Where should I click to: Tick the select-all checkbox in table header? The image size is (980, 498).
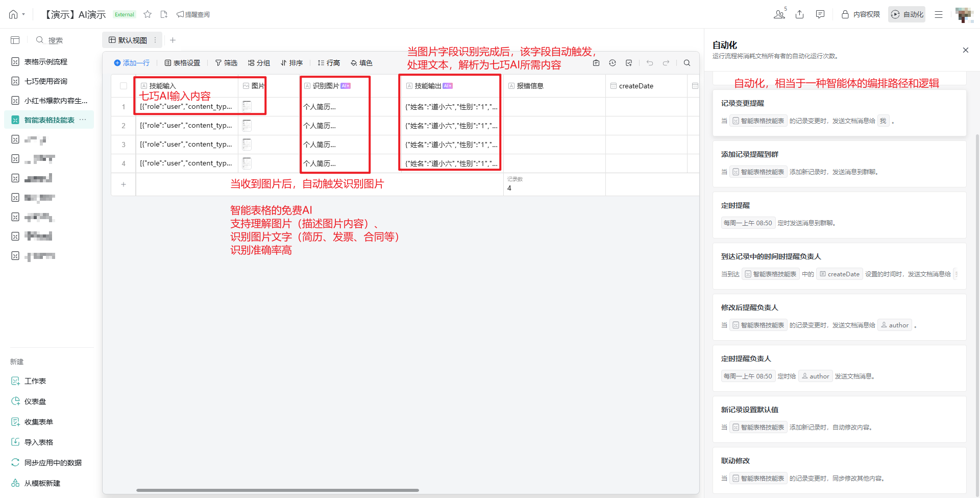tap(124, 86)
